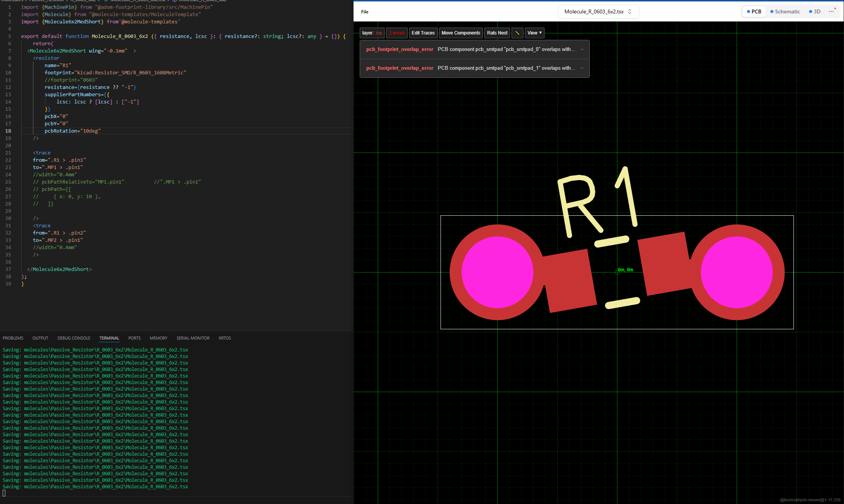844x504 pixels.
Task: Expand the pcb_smtpad_1 overlap error chevron
Action: pos(582,68)
